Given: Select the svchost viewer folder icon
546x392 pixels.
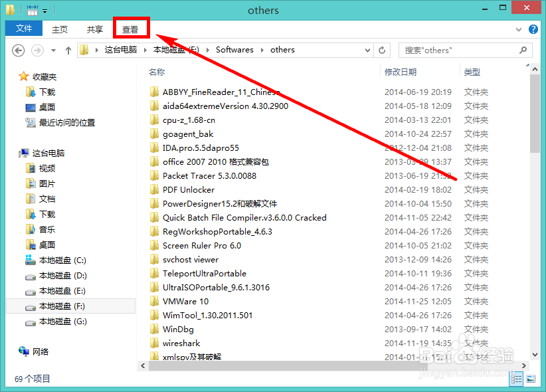Looking at the screenshot, I should [154, 259].
